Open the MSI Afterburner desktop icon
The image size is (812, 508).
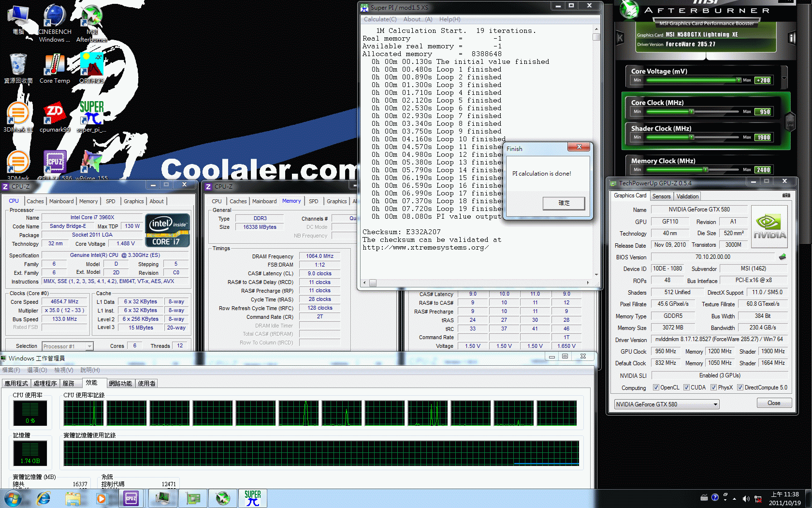point(92,23)
